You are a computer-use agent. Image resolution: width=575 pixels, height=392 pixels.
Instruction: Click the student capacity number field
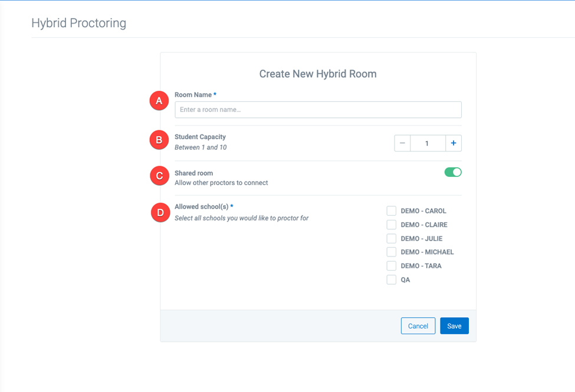(428, 143)
